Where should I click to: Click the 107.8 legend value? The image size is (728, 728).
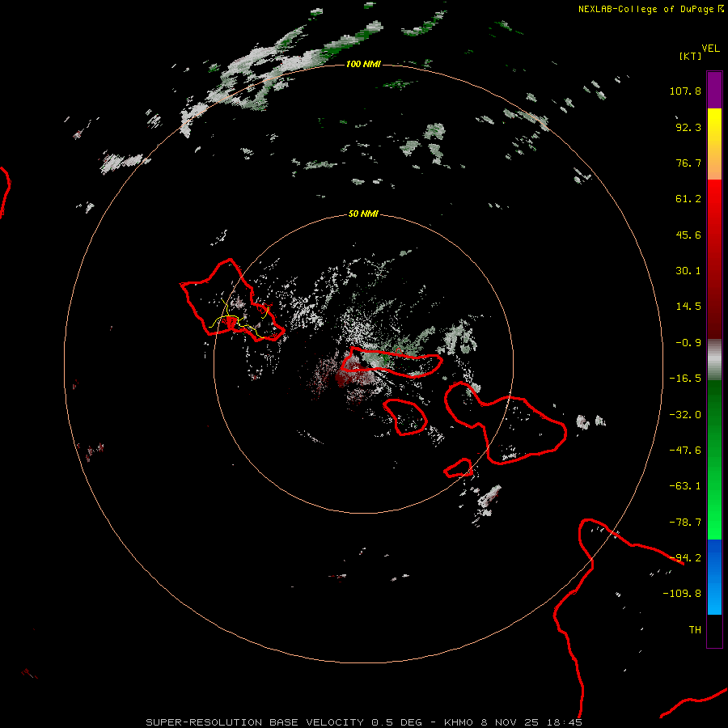pyautogui.click(x=685, y=91)
